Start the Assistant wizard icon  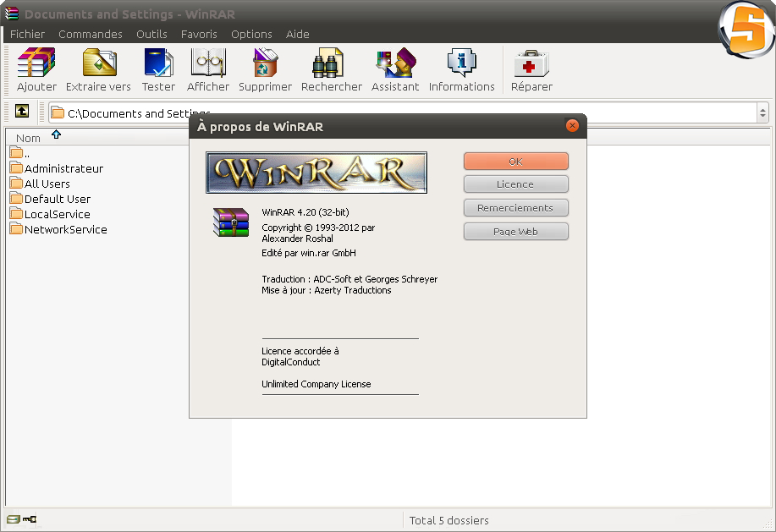pyautogui.click(x=396, y=63)
